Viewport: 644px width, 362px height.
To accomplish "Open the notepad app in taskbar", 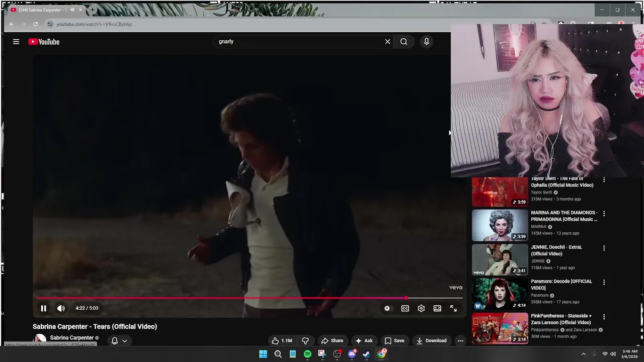I will [292, 354].
